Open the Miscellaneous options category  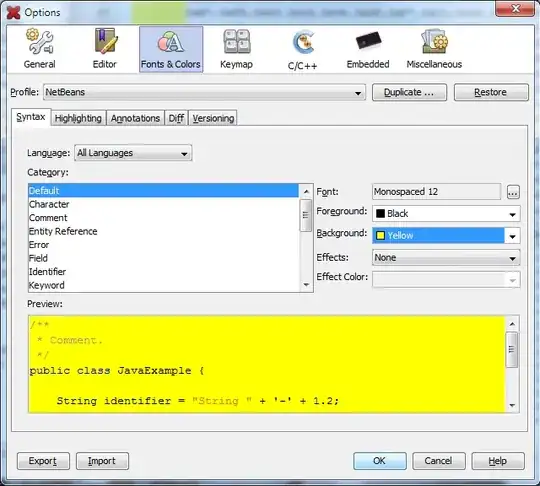(434, 49)
